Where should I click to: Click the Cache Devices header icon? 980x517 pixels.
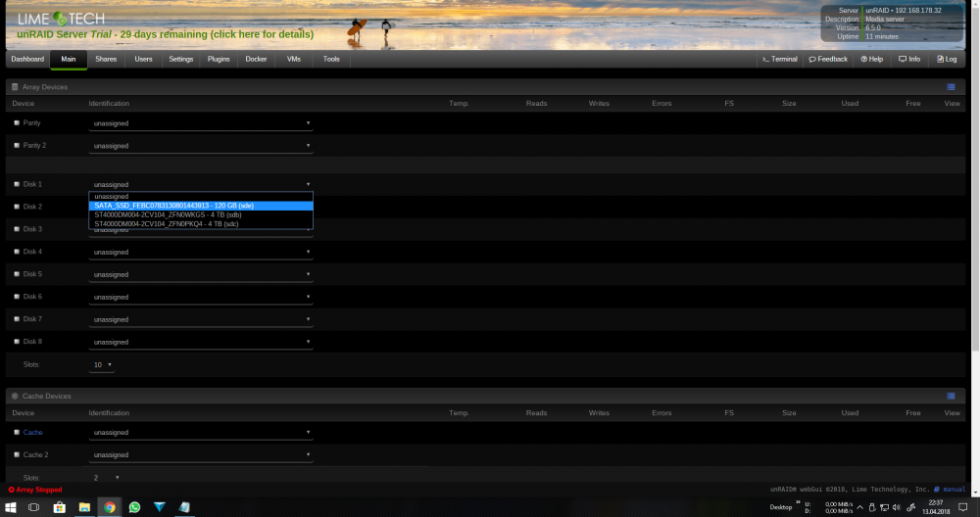point(15,396)
